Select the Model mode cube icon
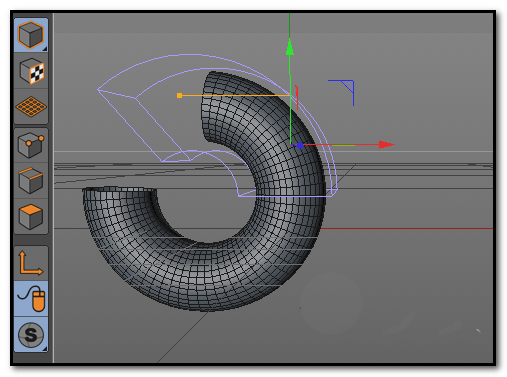507x377 pixels. tap(31, 35)
